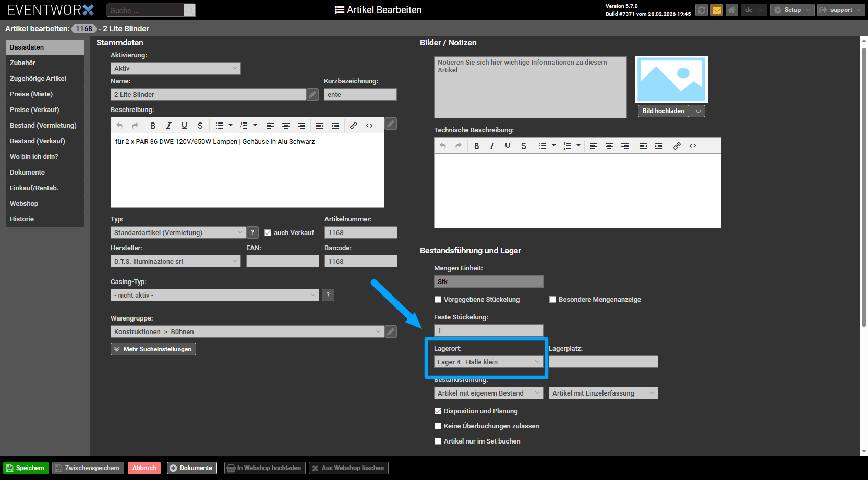The image size is (868, 480).
Task: Toggle bold in Beschreibung editor toolbar
Action: (x=153, y=126)
